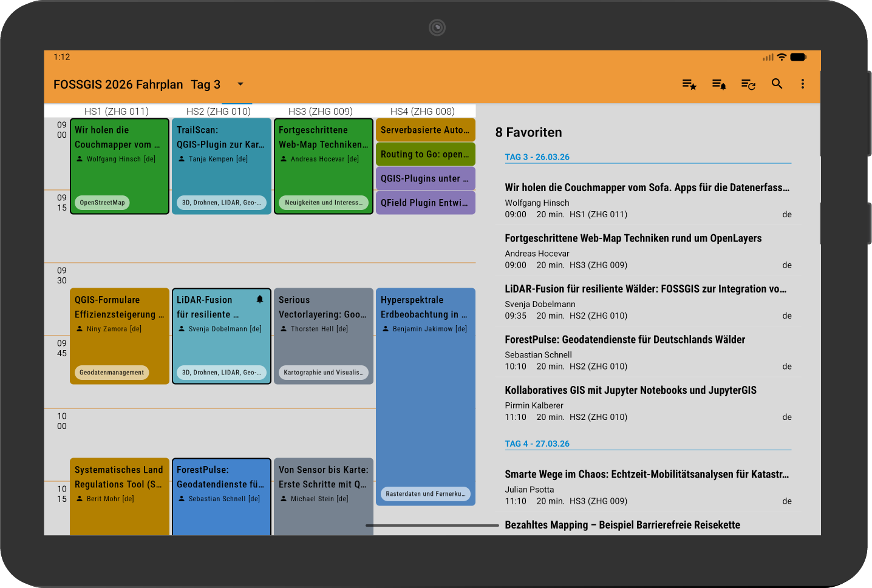Screen dimensions: 872x588
Task: Click the OpenStreetMap track tag
Action: [x=102, y=203]
